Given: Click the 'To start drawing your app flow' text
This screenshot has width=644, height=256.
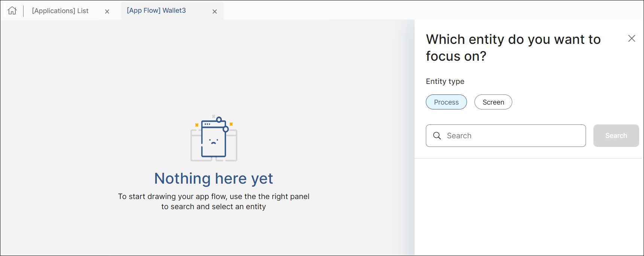Looking at the screenshot, I should [x=213, y=196].
